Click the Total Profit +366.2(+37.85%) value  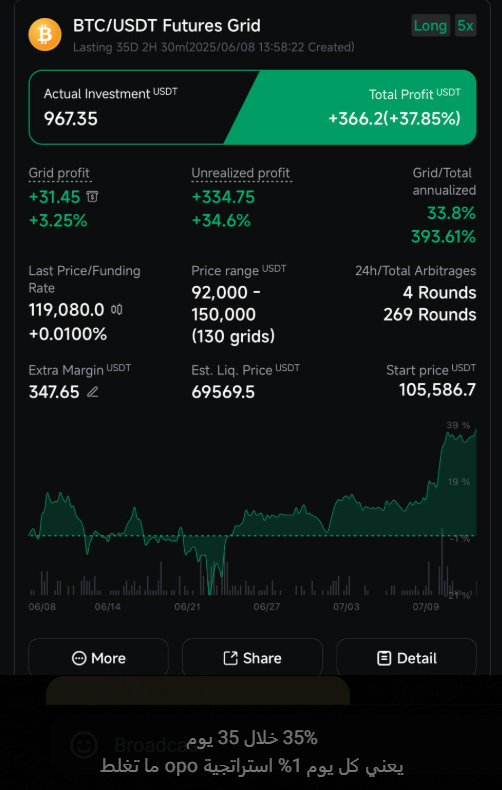(395, 118)
